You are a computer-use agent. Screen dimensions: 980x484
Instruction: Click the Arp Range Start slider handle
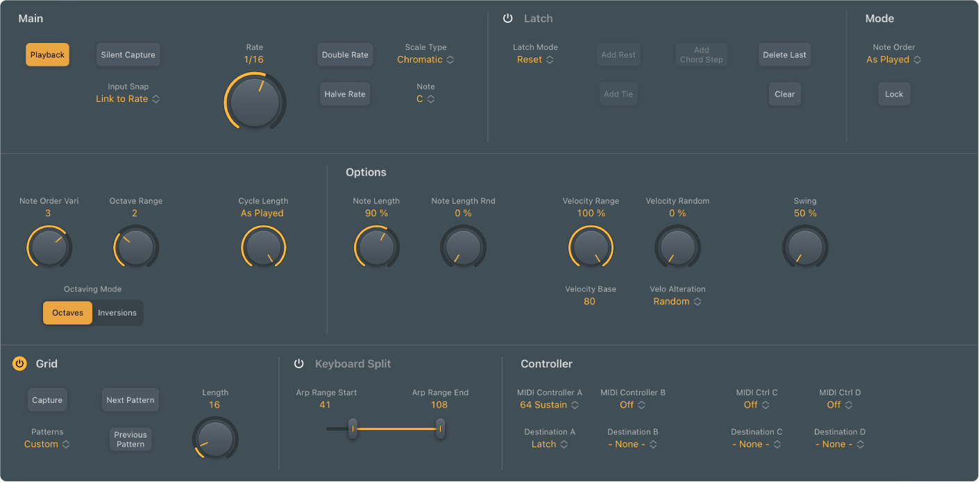point(353,429)
